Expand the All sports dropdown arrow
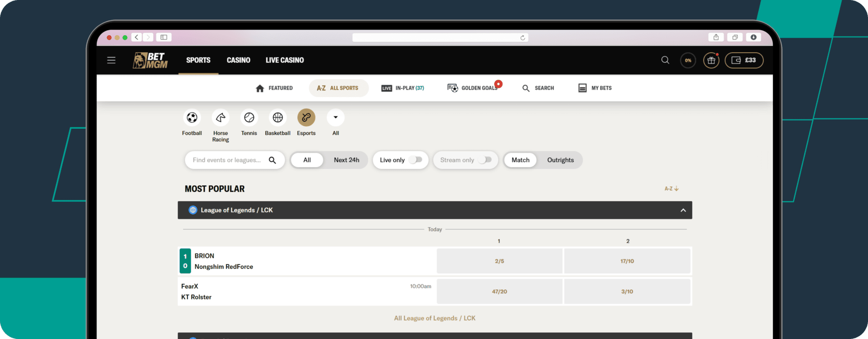 [x=336, y=117]
